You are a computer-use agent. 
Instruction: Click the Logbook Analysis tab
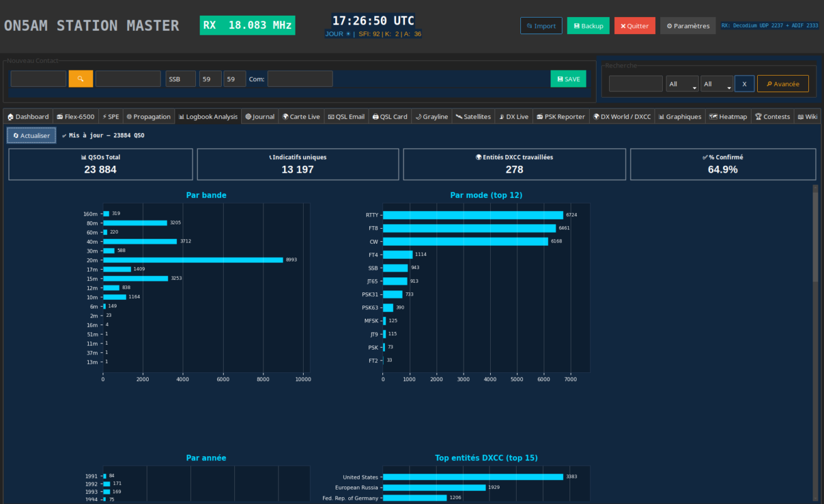(x=208, y=117)
